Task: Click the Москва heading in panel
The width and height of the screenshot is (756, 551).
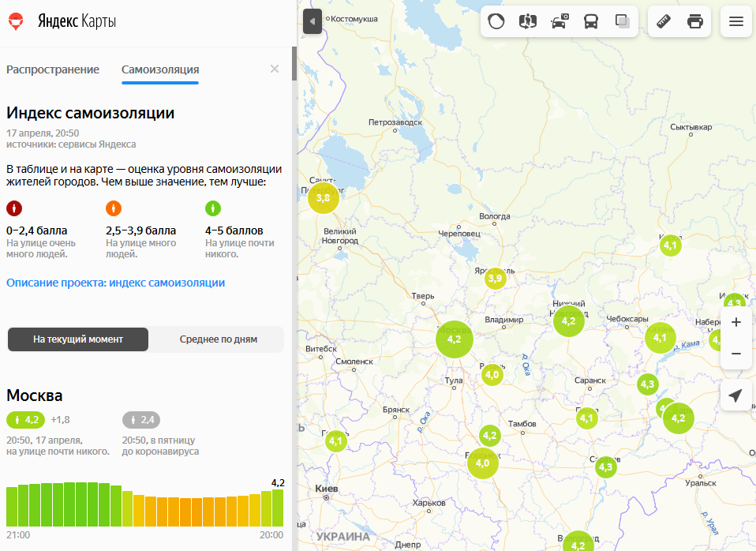Action: (34, 395)
